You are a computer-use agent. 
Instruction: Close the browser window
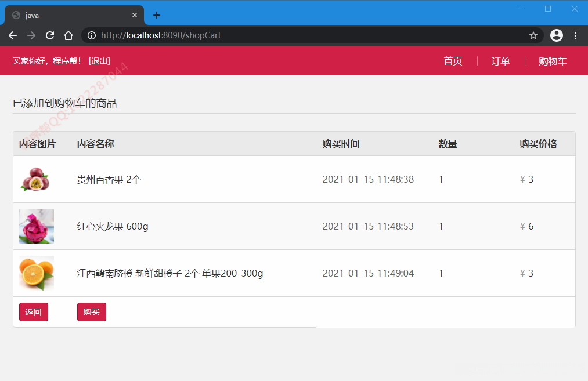(x=575, y=9)
